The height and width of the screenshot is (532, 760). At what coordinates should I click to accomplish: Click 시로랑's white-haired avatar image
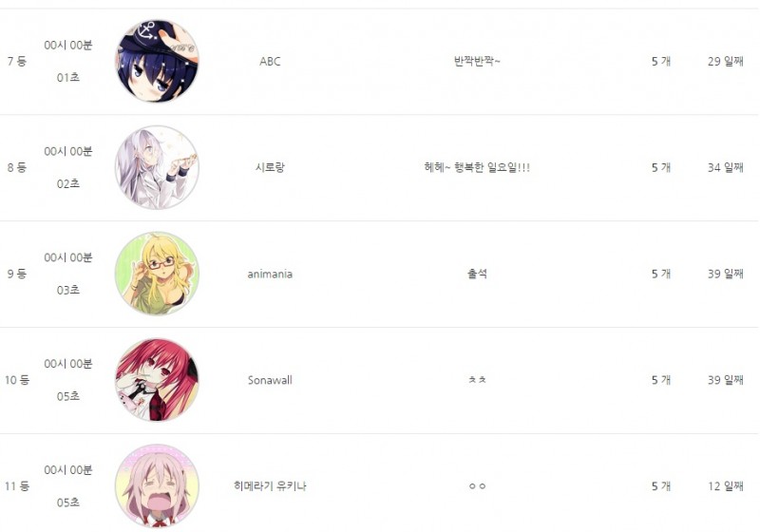(x=157, y=167)
